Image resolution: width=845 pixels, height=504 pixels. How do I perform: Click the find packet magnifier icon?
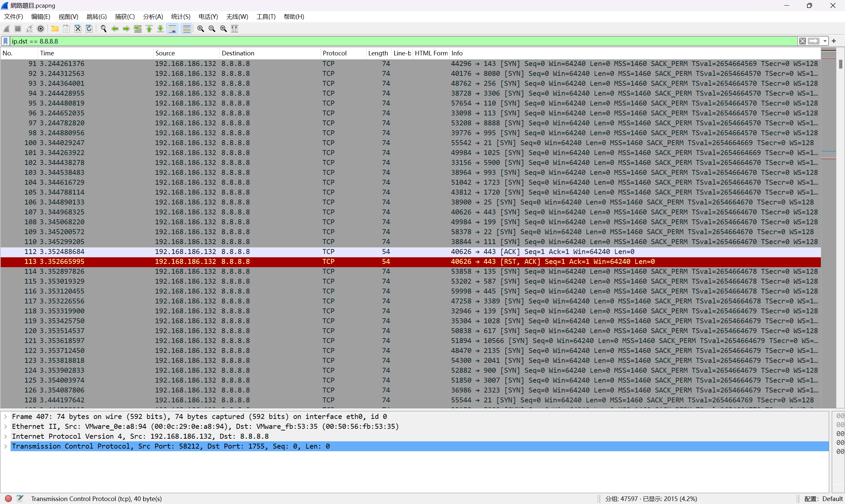click(104, 29)
